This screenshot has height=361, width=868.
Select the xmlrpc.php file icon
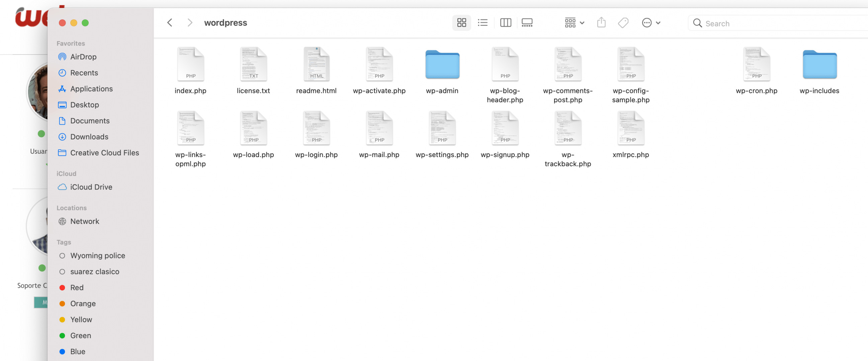tap(631, 128)
